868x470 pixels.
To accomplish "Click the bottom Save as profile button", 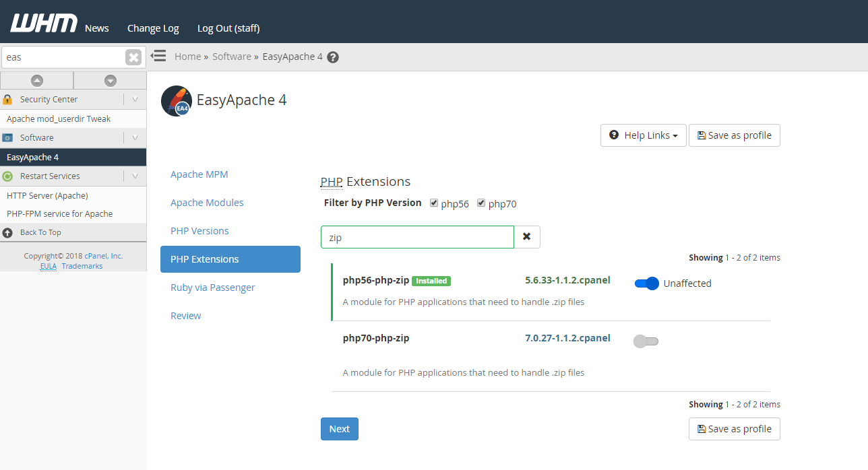I will (x=735, y=429).
